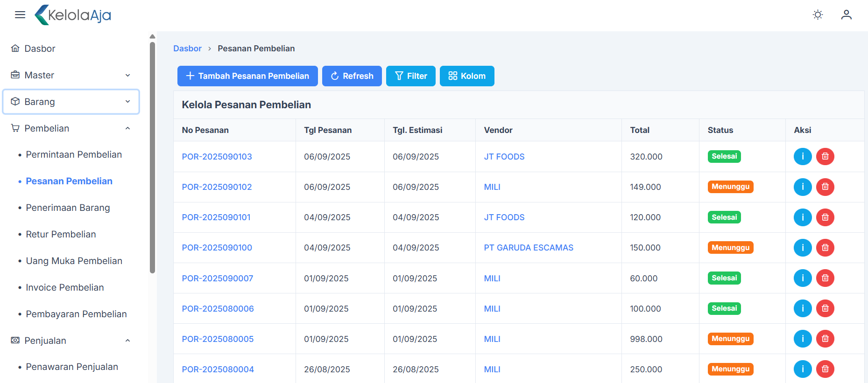The height and width of the screenshot is (383, 868).
Task: Open Invoice Pembelian in sidebar
Action: 64,287
